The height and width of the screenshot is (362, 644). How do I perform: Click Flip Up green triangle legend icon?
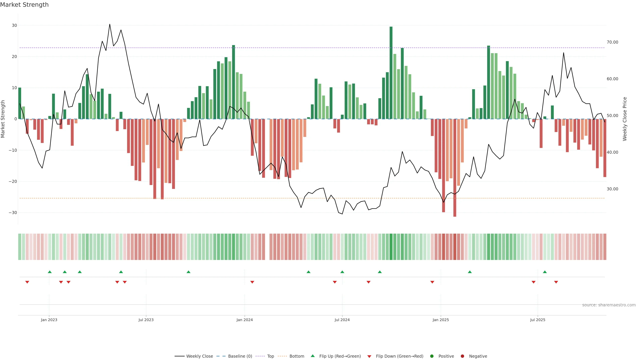coord(312,356)
